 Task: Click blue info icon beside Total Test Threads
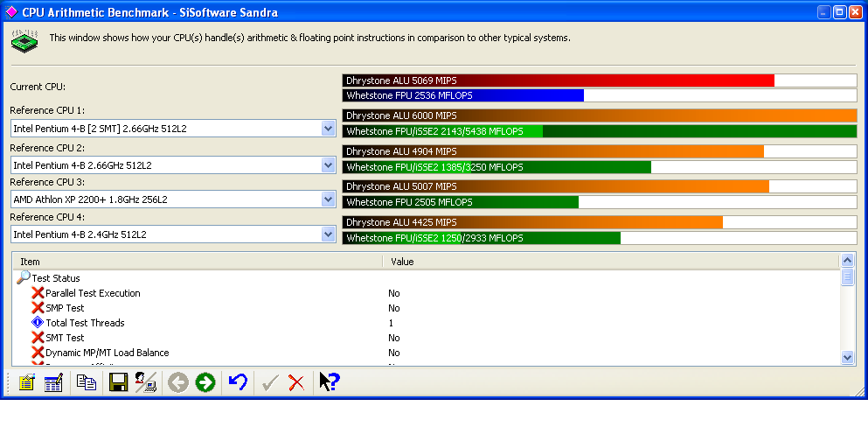(38, 323)
